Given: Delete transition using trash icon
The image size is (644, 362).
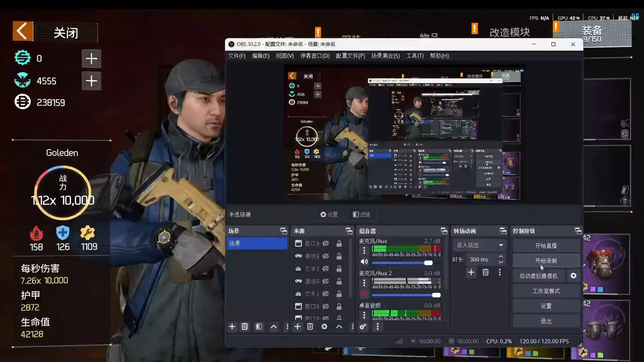Looking at the screenshot, I should click(x=485, y=273).
